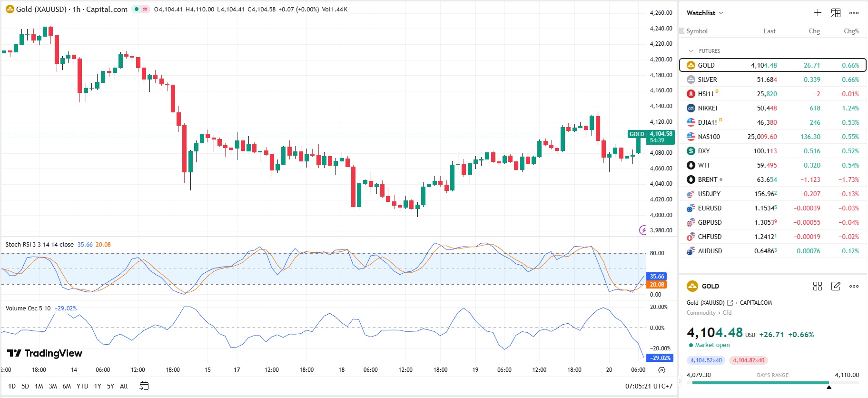Click the pink approximate-data indicator in the chart title
The image size is (868, 398).
tap(145, 9)
